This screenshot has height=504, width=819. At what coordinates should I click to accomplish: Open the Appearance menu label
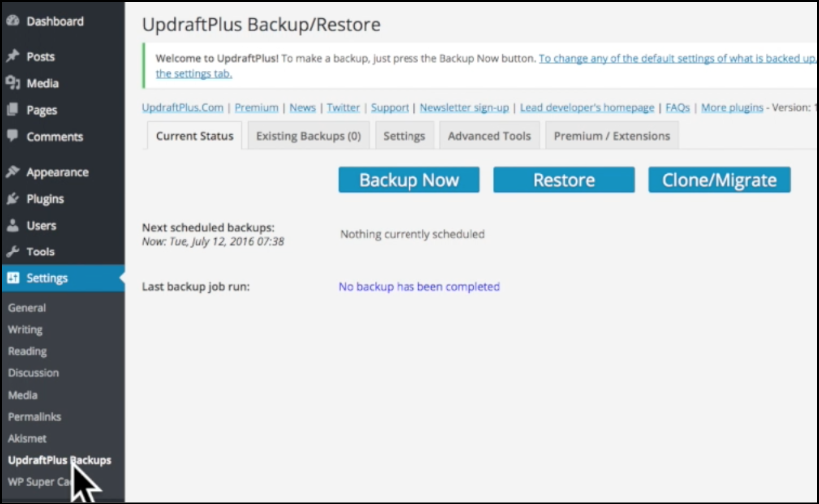tap(58, 173)
